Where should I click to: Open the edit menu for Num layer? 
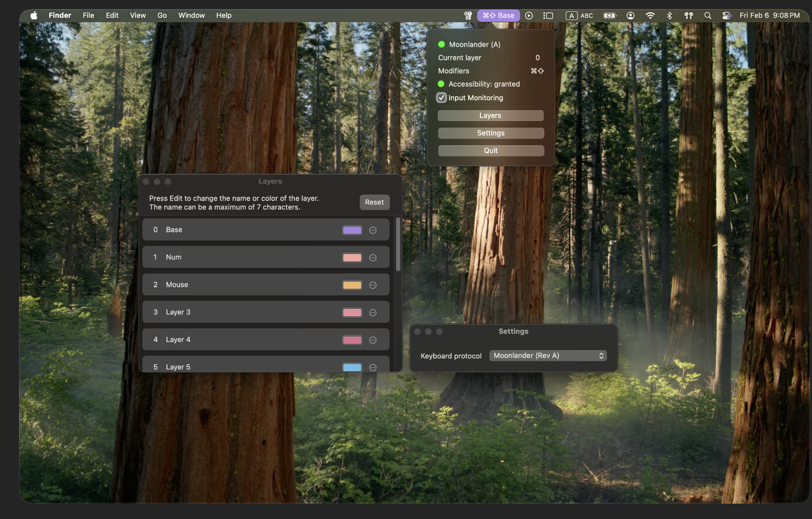pyautogui.click(x=373, y=258)
